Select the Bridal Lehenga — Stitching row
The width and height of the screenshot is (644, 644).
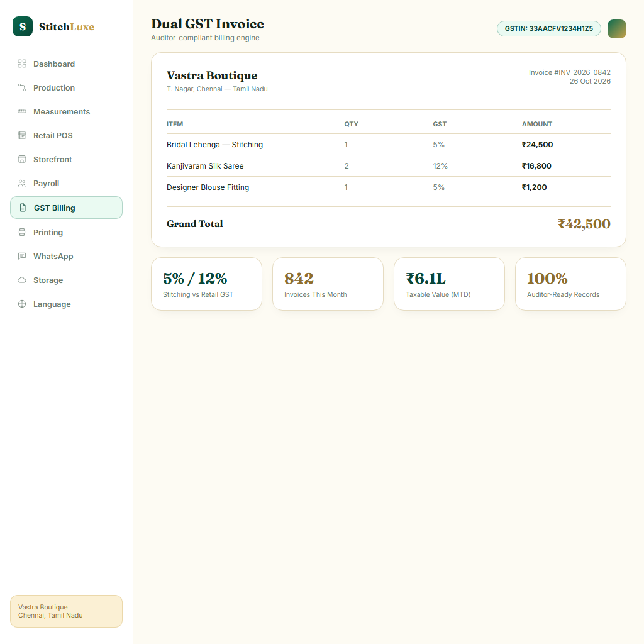[x=389, y=145]
